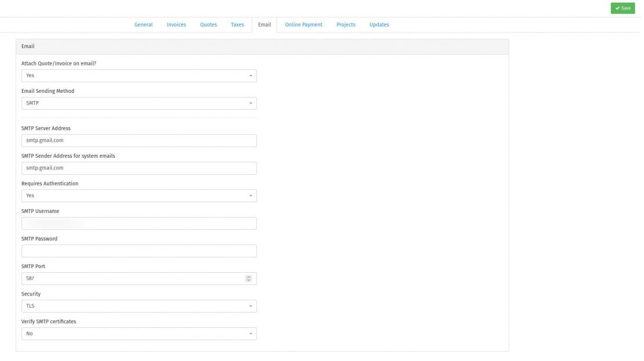644x361 pixels.
Task: Click the SMTP Sender Address field
Action: [x=139, y=167]
